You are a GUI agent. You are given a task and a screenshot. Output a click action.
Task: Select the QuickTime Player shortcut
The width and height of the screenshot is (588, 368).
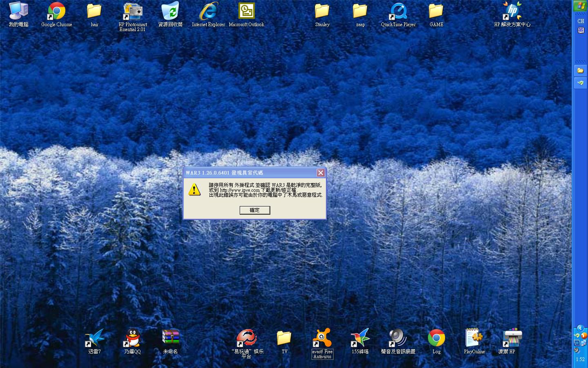pyautogui.click(x=398, y=14)
